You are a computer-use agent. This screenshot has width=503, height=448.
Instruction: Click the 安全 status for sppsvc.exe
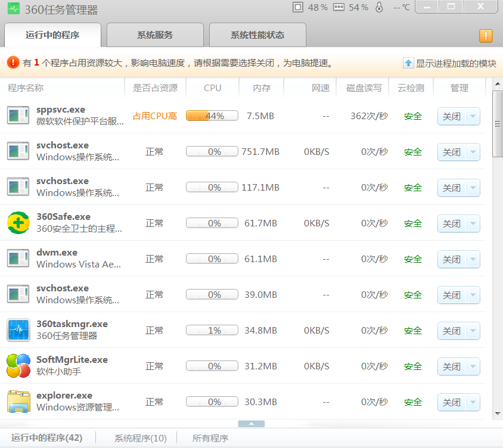point(413,116)
